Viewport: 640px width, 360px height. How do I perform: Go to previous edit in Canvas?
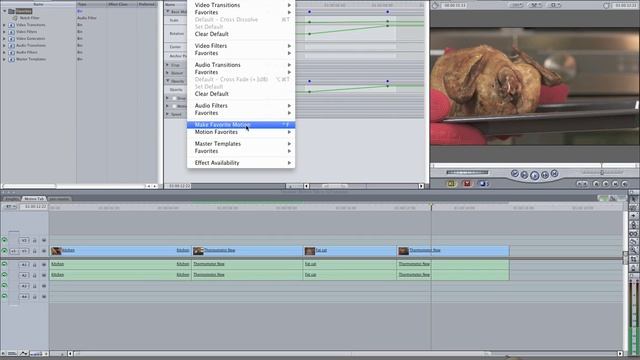pos(515,174)
